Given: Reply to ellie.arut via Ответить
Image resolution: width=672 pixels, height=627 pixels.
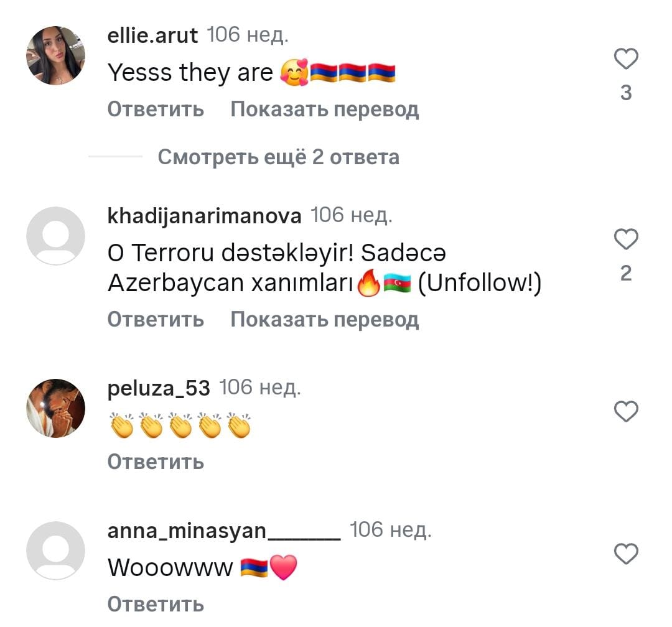Looking at the screenshot, I should coord(156,109).
